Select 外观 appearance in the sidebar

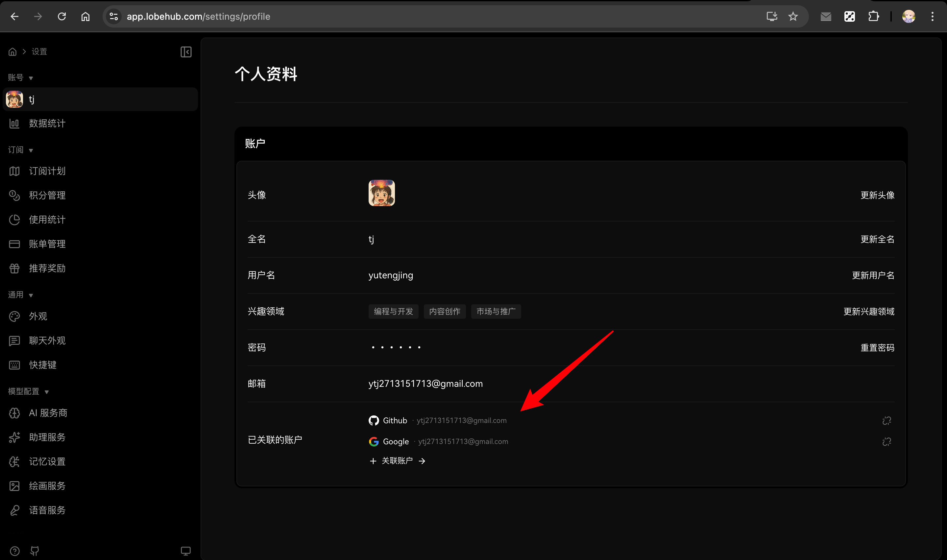(38, 316)
